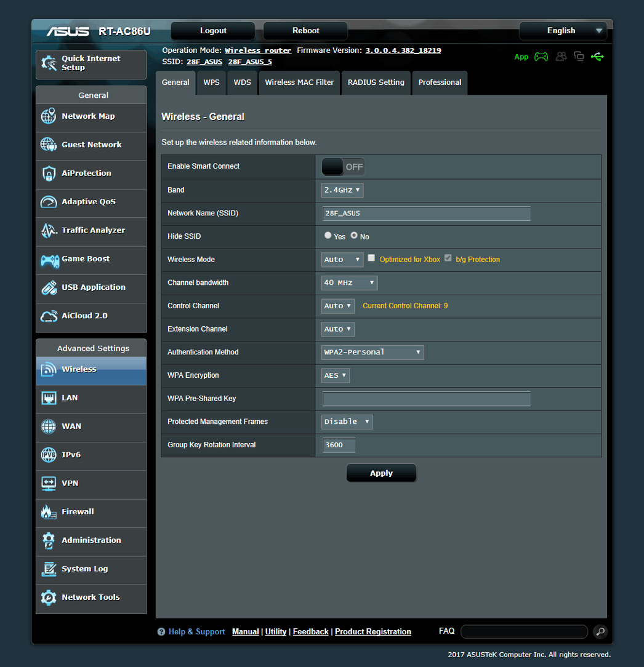644x667 pixels.
Task: Open the Product Registration link
Action: pos(373,632)
